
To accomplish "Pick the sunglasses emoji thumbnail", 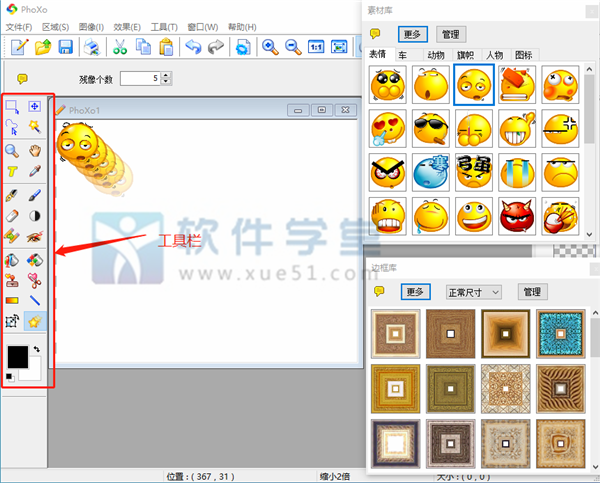I will (x=432, y=128).
